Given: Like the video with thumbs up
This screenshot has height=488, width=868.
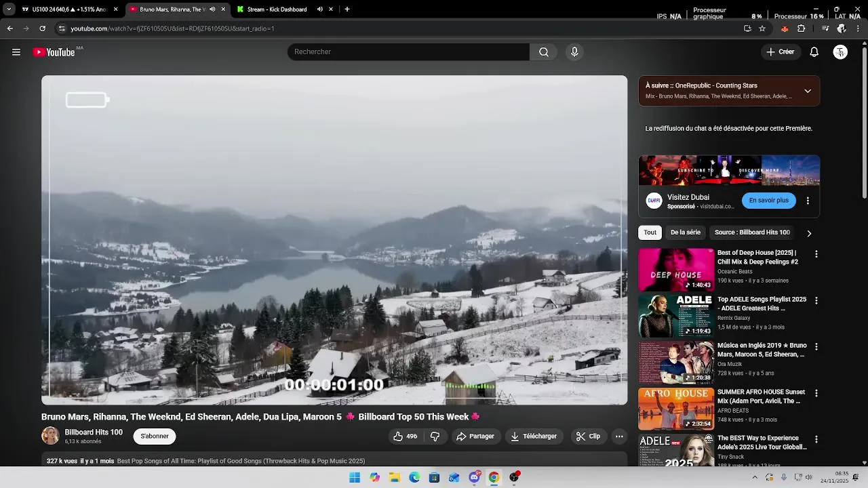Looking at the screenshot, I should [406, 436].
